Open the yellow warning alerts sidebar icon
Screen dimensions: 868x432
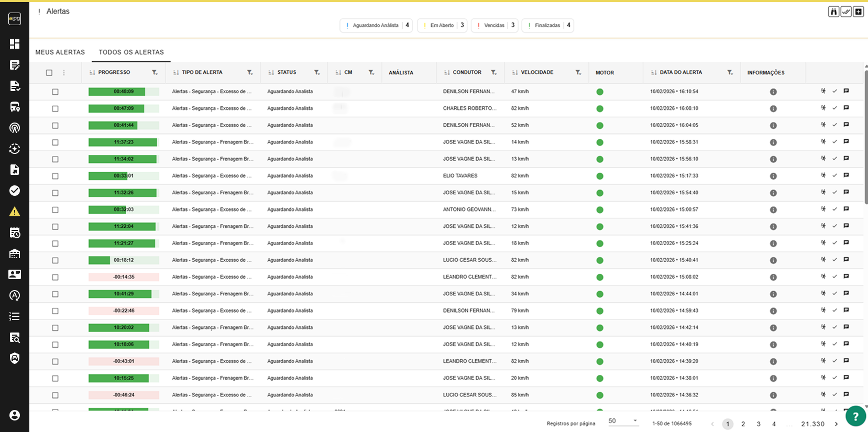pos(15,212)
